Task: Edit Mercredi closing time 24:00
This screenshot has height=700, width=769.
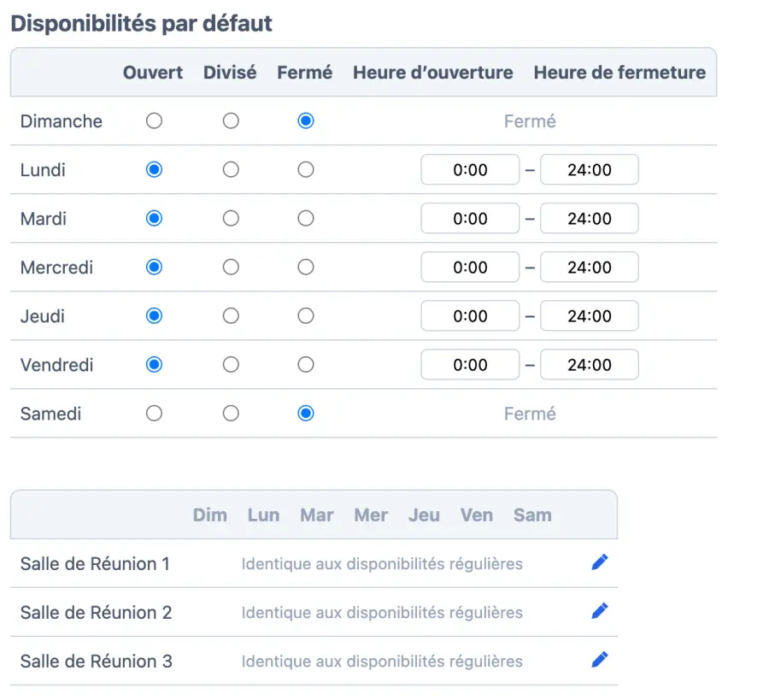Action: (590, 268)
